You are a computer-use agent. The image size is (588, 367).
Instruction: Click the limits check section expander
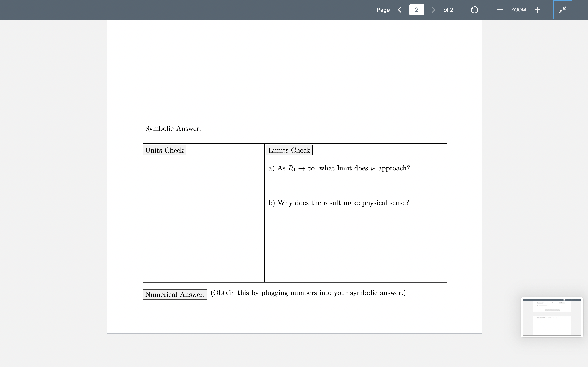tap(289, 150)
